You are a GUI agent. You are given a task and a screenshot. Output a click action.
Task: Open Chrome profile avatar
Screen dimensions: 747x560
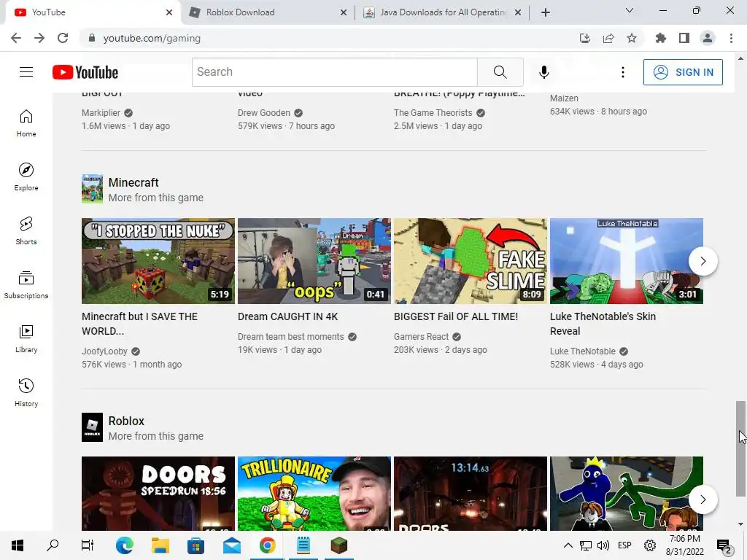coord(708,38)
